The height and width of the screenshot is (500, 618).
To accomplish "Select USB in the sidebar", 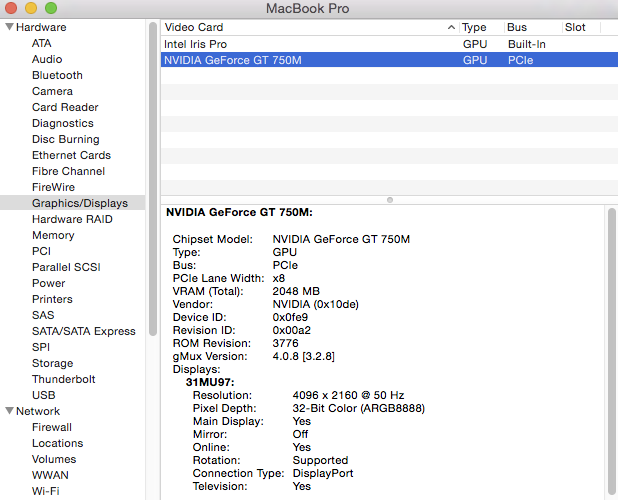I will [43, 395].
